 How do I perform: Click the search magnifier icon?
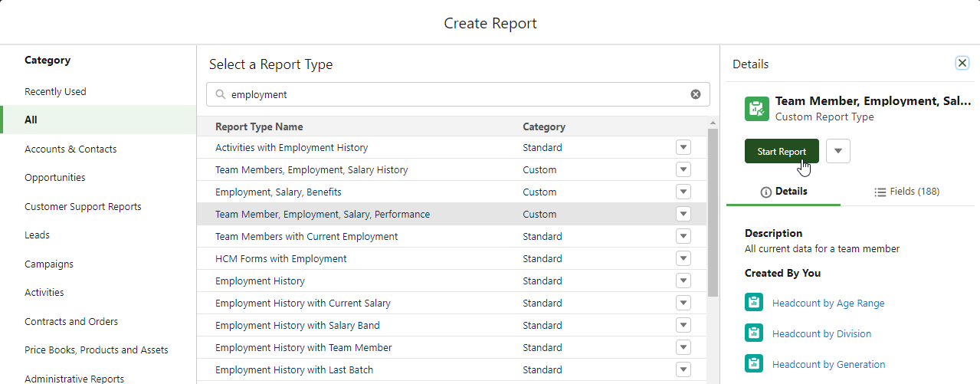[x=221, y=94]
